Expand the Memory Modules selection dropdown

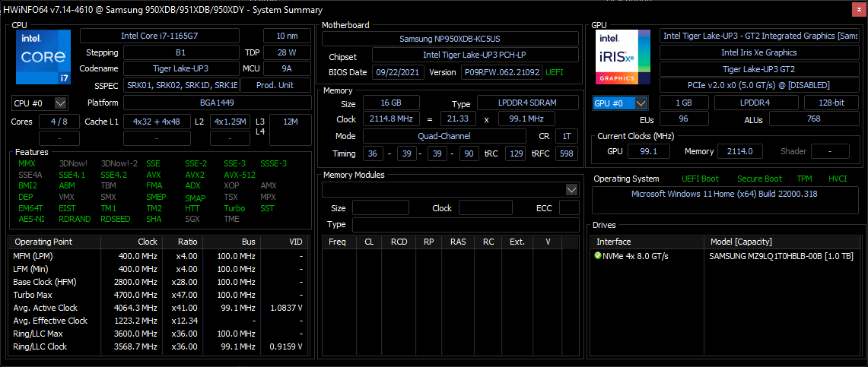point(572,189)
